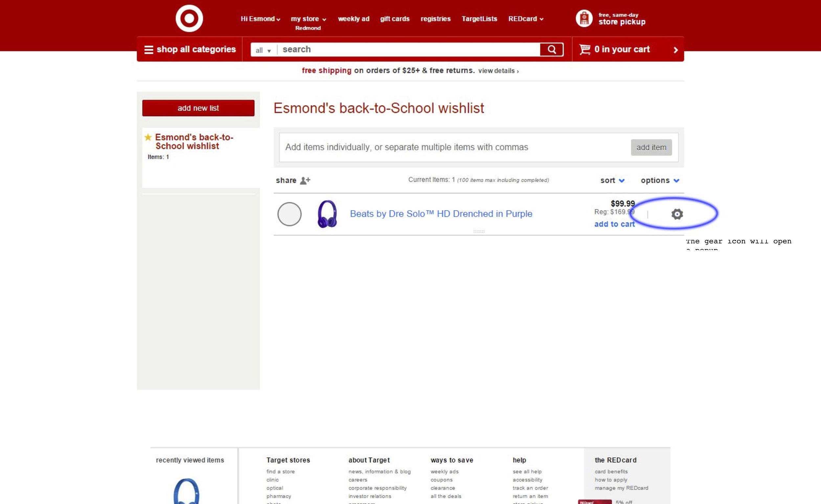Click the share add-person icon
This screenshot has width=821, height=504.
[305, 180]
